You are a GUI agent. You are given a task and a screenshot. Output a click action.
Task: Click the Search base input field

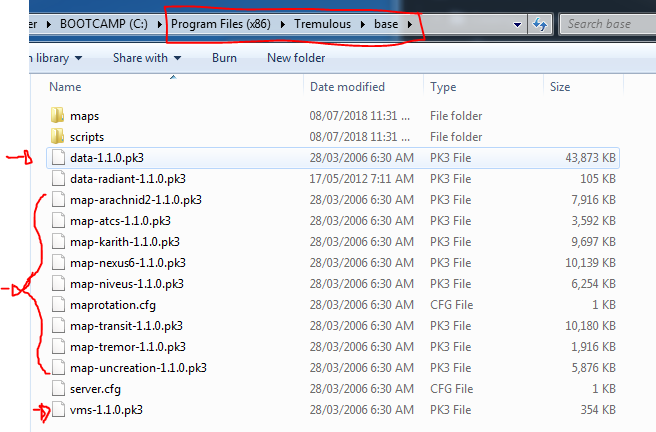[606, 23]
